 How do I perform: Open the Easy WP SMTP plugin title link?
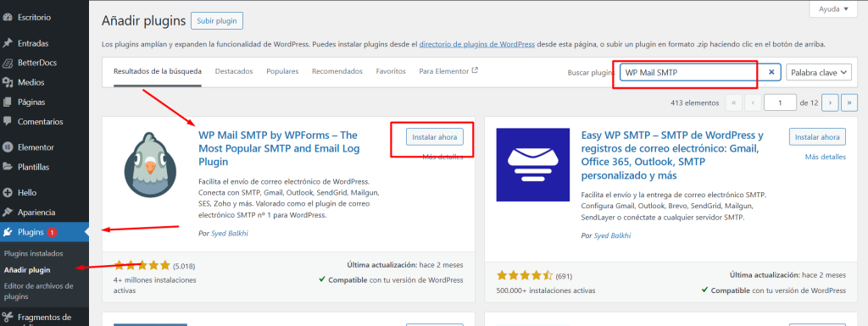[x=672, y=155]
